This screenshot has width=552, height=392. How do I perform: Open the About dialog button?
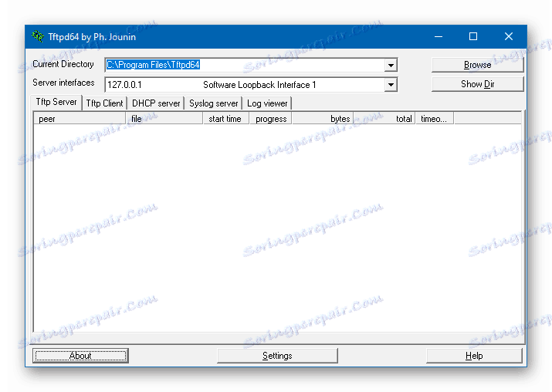pyautogui.click(x=80, y=356)
